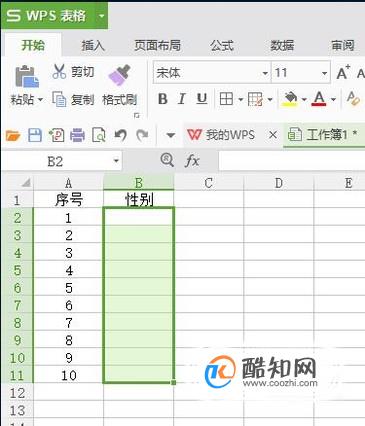Open the font size 11 dropdown
The height and width of the screenshot is (426, 365).
(324, 73)
